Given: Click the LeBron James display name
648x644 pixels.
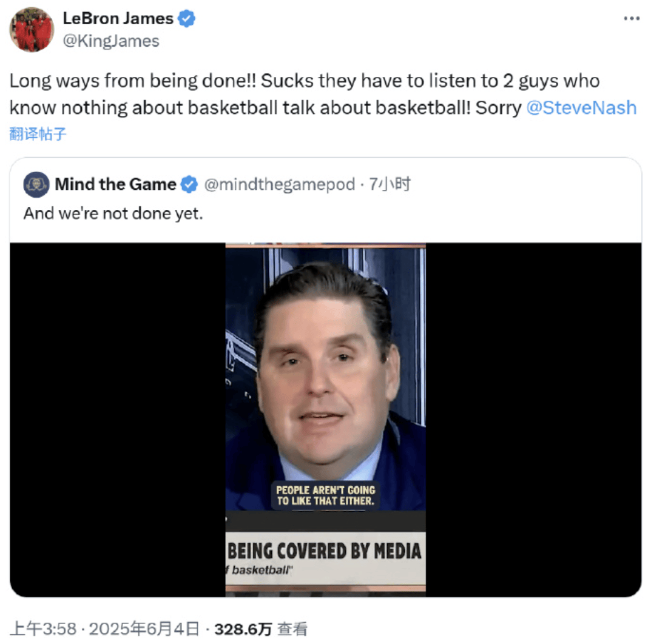Looking at the screenshot, I should click(118, 19).
